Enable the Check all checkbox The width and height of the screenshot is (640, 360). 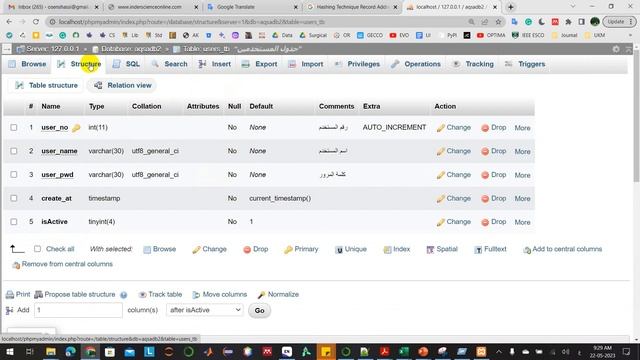(38, 249)
